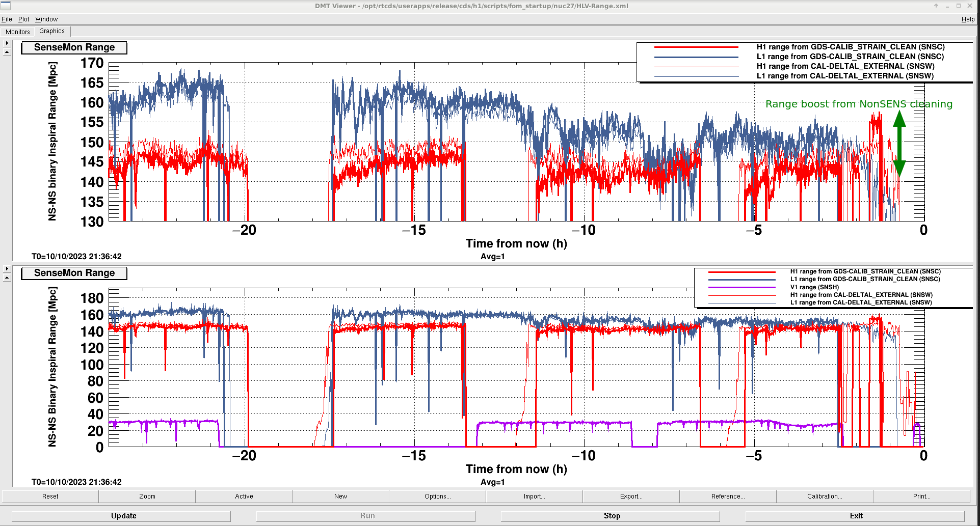
Task: Click the purple V1 range legend line
Action: click(741, 287)
